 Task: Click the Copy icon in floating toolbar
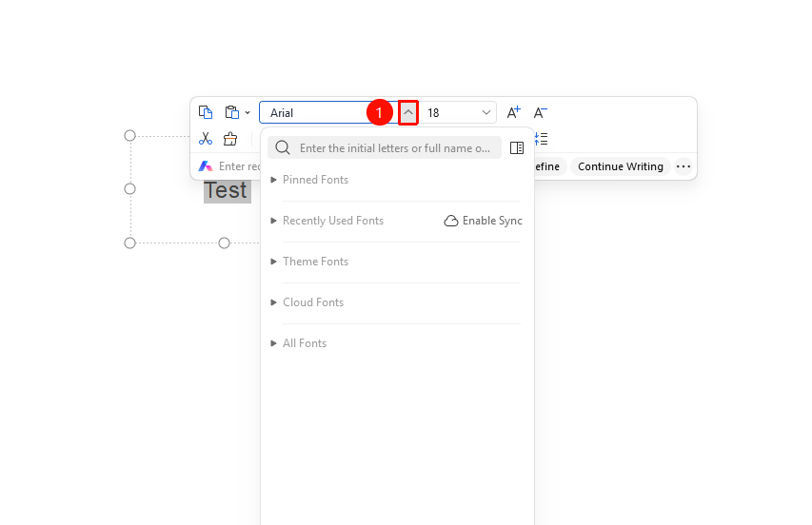click(x=206, y=112)
